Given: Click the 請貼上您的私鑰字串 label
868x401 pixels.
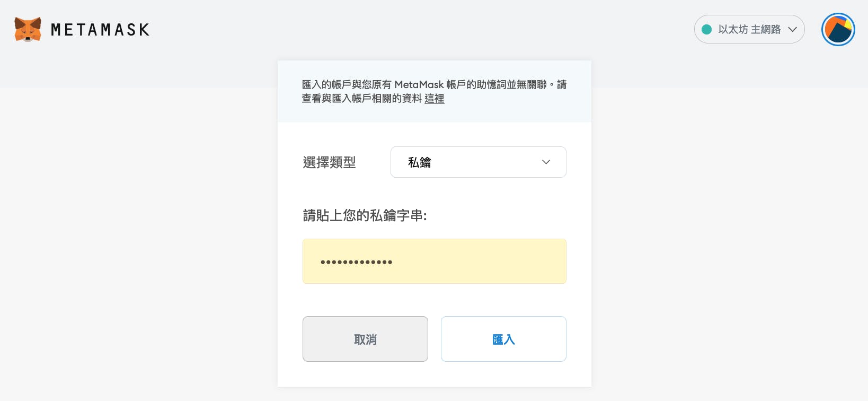Looking at the screenshot, I should pyautogui.click(x=365, y=215).
